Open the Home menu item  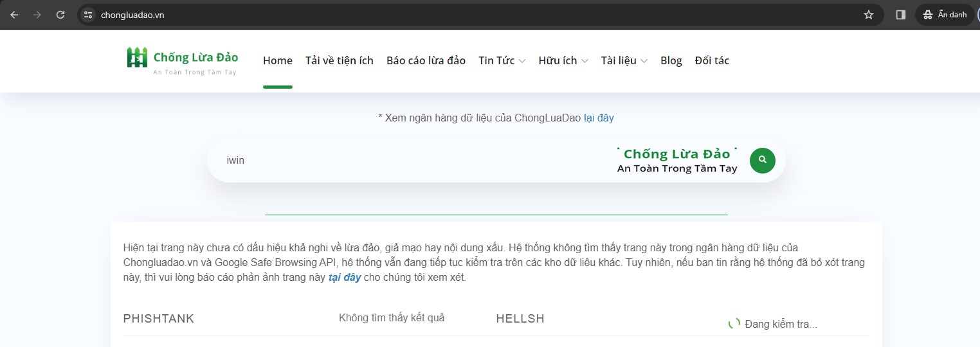[x=278, y=60]
